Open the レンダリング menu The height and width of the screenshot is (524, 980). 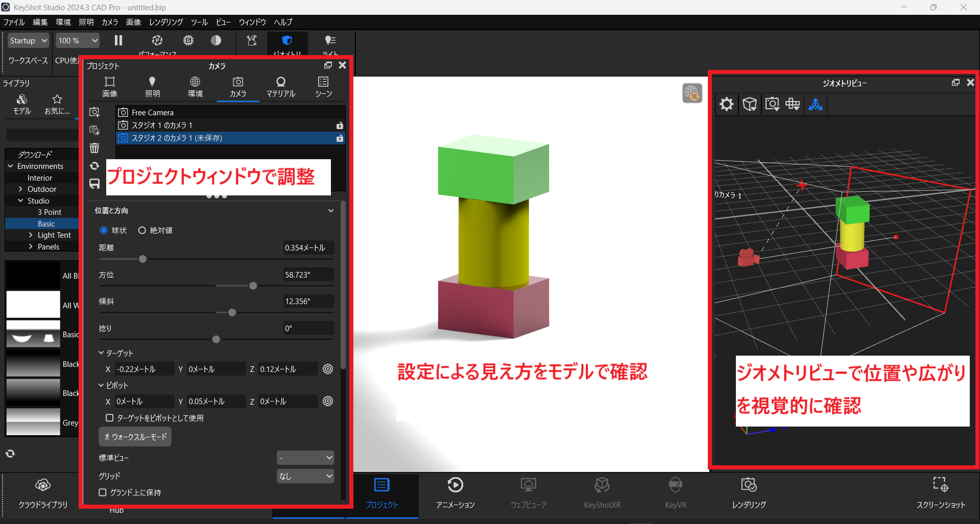tap(166, 22)
